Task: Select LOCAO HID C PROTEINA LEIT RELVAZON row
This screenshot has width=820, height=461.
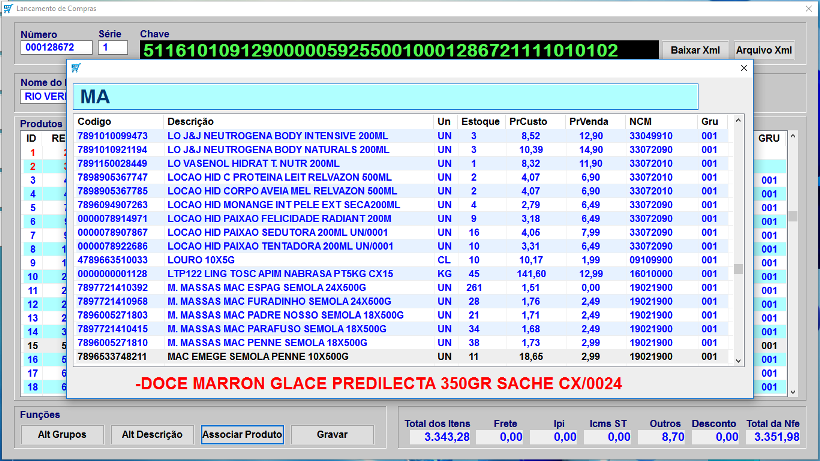Action: [401, 177]
